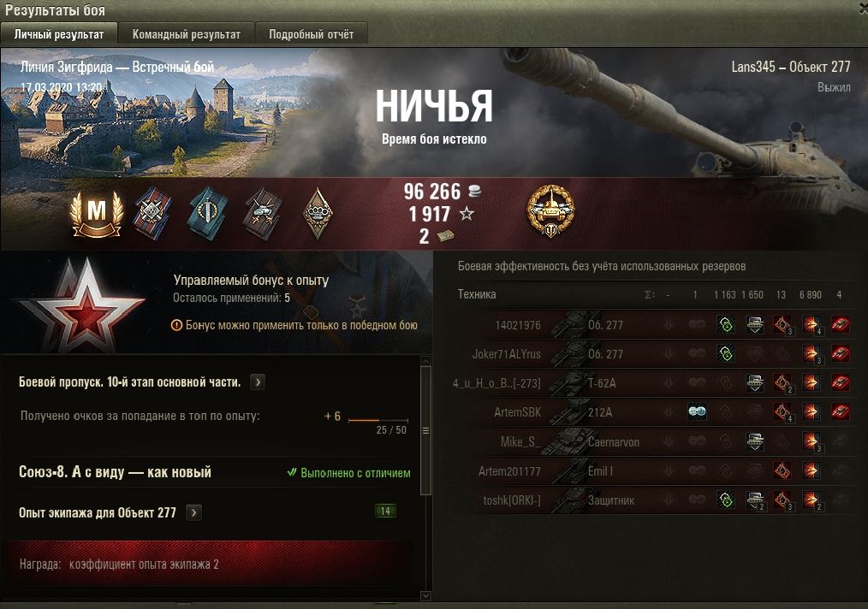This screenshot has height=609, width=868.
Task: Click the track-assist icon in the ArtemSBK row
Action: click(x=697, y=411)
